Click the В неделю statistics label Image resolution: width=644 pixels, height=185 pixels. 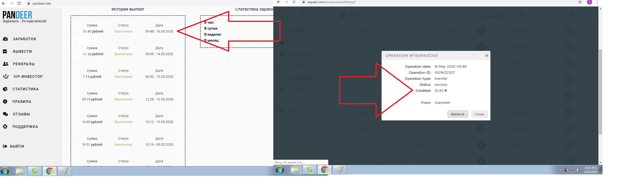click(213, 34)
